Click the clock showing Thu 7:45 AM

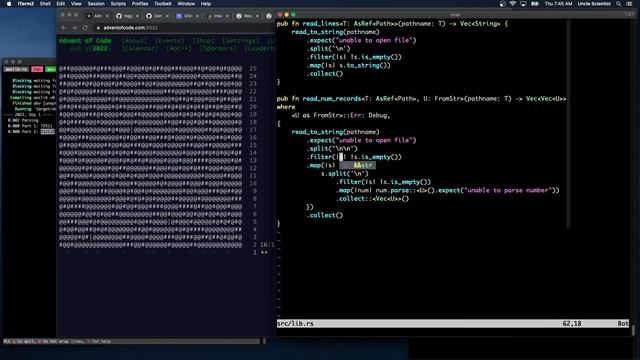pos(558,4)
